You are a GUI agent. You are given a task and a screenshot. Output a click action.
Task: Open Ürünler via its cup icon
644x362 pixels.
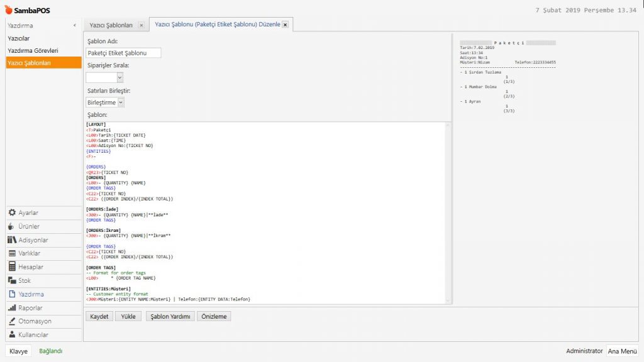coord(12,226)
